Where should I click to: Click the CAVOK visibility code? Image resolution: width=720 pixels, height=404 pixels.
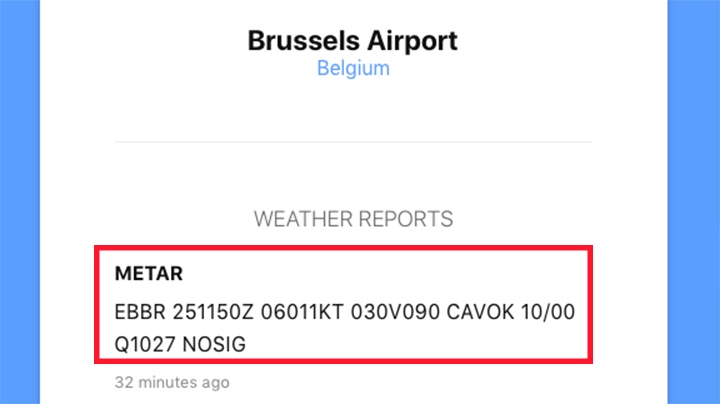(x=470, y=312)
